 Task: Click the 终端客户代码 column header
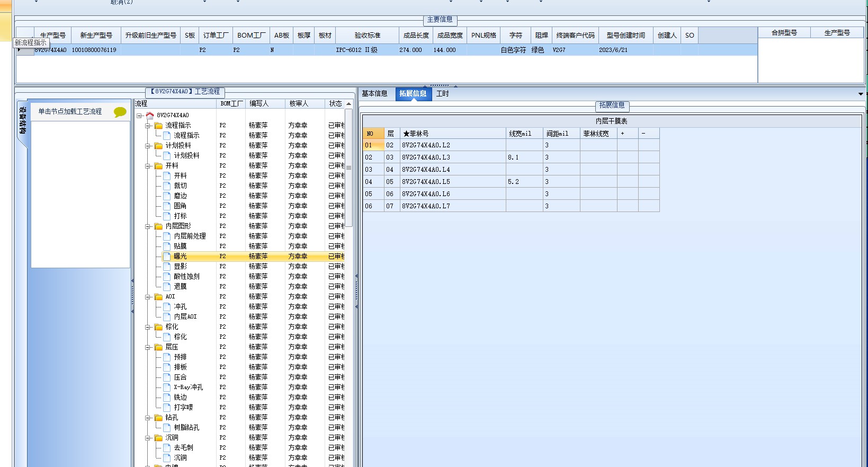[x=576, y=35]
